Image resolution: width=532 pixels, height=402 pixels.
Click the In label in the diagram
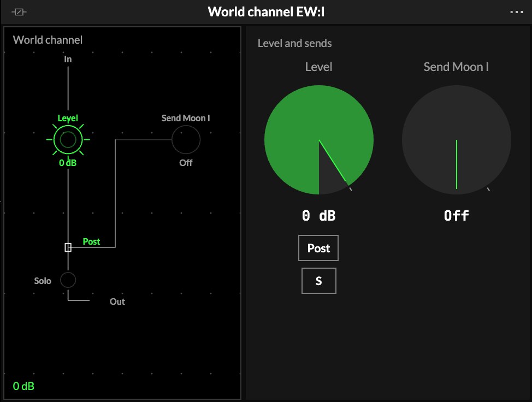(68, 59)
